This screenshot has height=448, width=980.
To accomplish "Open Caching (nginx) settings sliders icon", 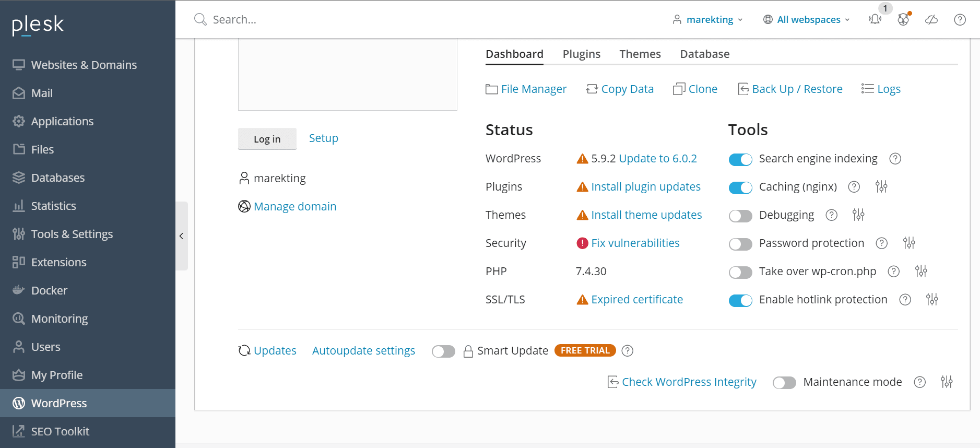I will 881,187.
